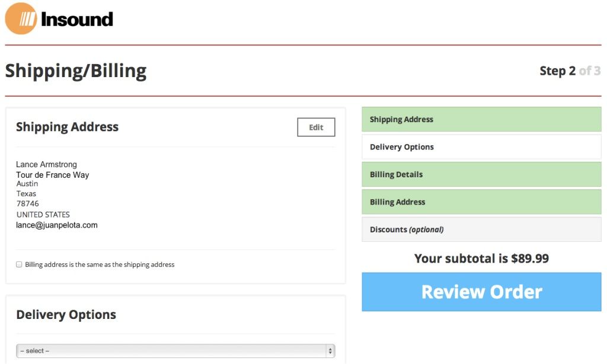Viewport: 607px width, 364px height.
Task: Open Delivery Options step in sidebar
Action: tap(481, 147)
